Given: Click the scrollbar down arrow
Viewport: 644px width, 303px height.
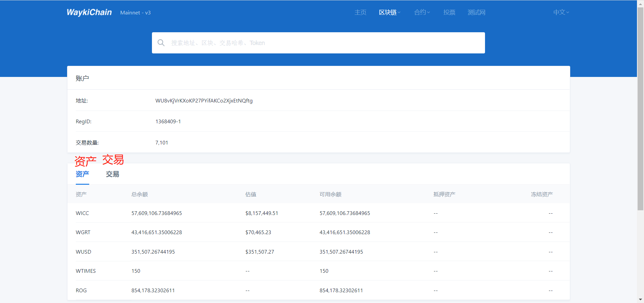Looking at the screenshot, I should (x=640, y=299).
